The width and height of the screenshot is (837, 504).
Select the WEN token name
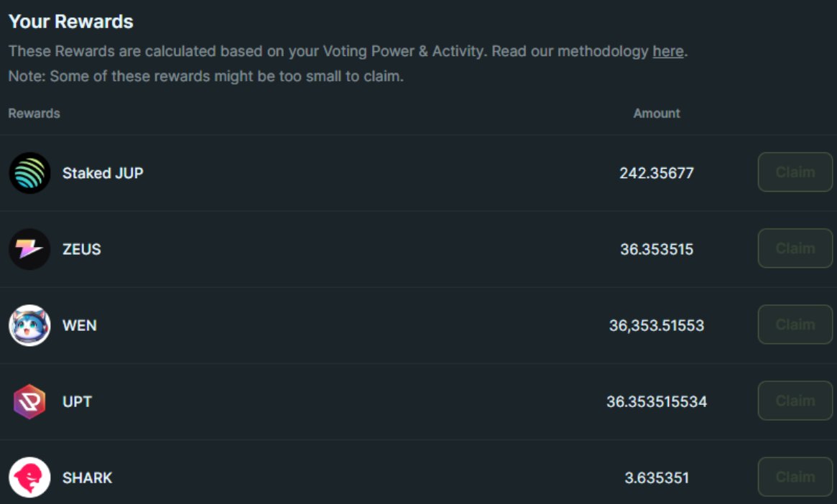pyautogui.click(x=80, y=325)
